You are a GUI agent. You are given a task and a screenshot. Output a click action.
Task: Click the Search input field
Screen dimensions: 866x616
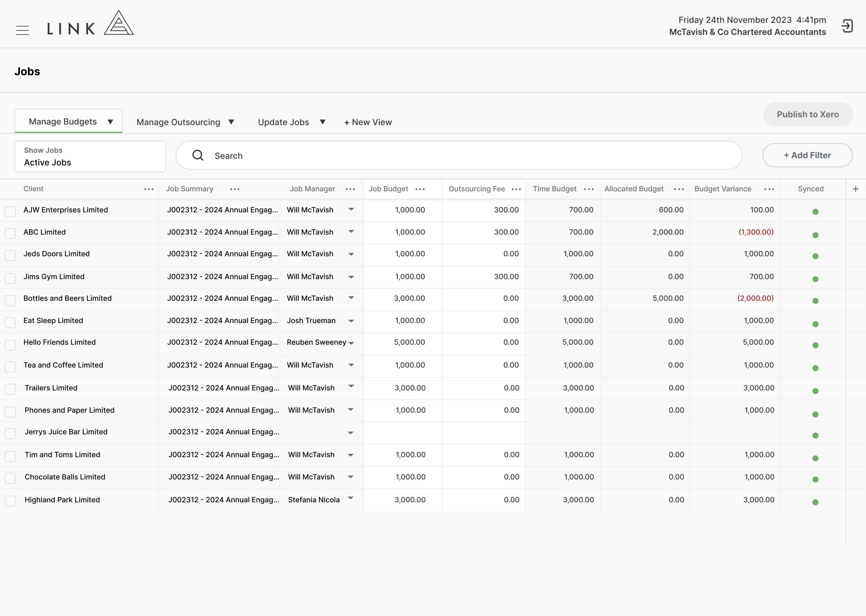pos(459,155)
